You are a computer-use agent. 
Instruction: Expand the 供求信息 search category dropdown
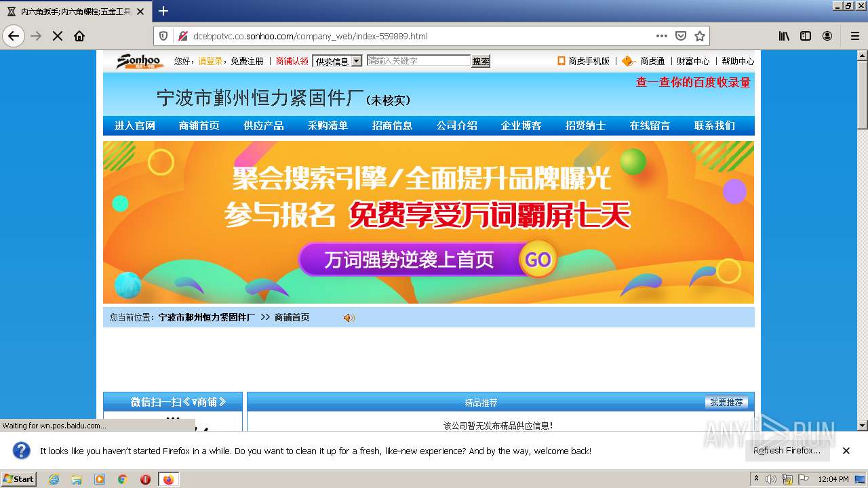[337, 61]
